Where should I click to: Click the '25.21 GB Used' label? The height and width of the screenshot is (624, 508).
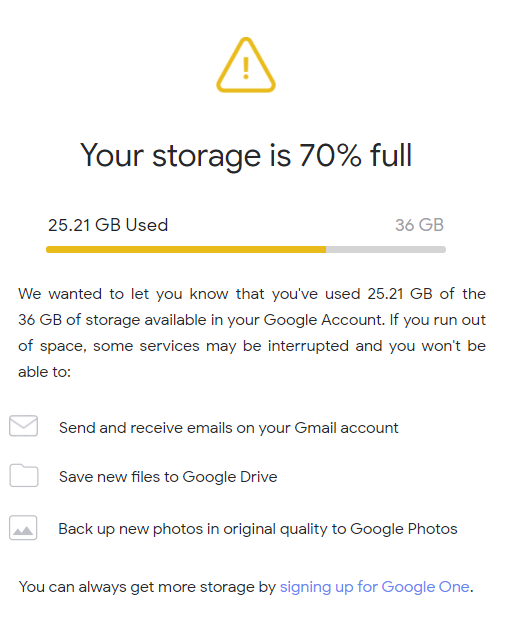pos(108,225)
